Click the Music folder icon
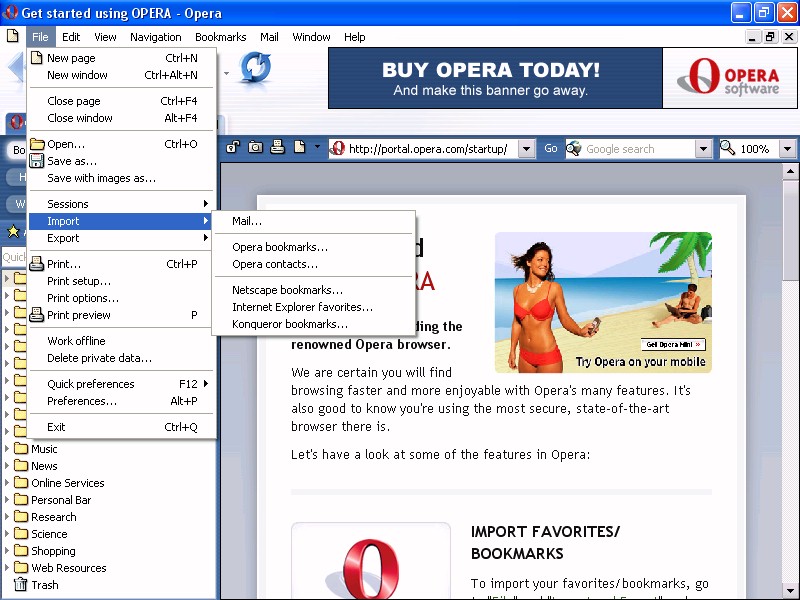 [x=21, y=449]
